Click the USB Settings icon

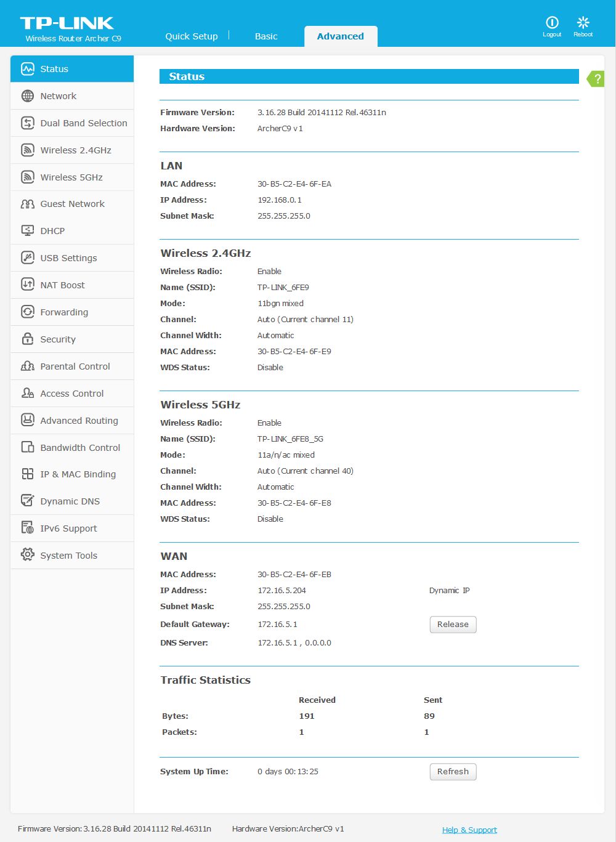coord(27,258)
